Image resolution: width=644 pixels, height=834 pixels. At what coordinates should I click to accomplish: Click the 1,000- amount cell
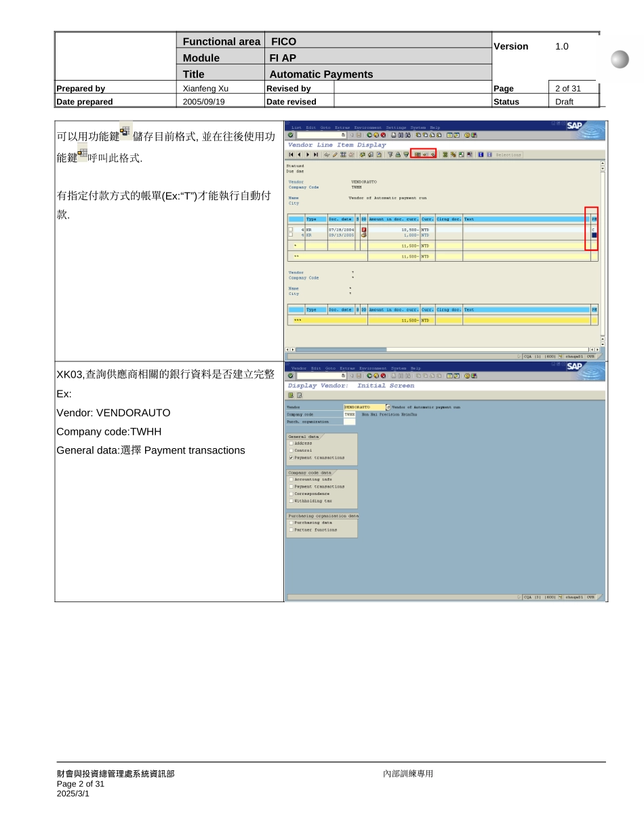point(394,235)
